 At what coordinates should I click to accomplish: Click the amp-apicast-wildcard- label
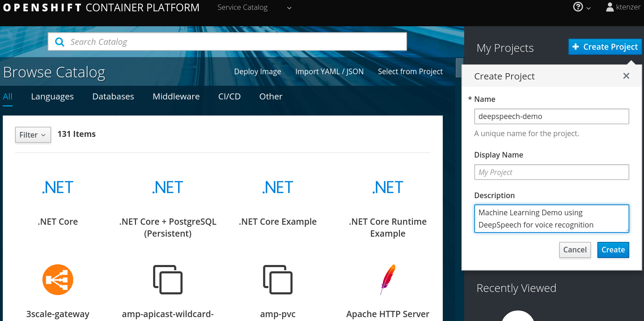point(168,314)
